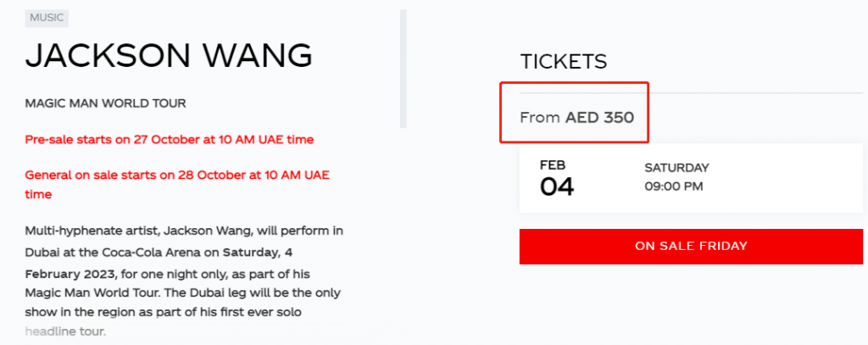Click the ON SALE FRIDAY button

(691, 246)
